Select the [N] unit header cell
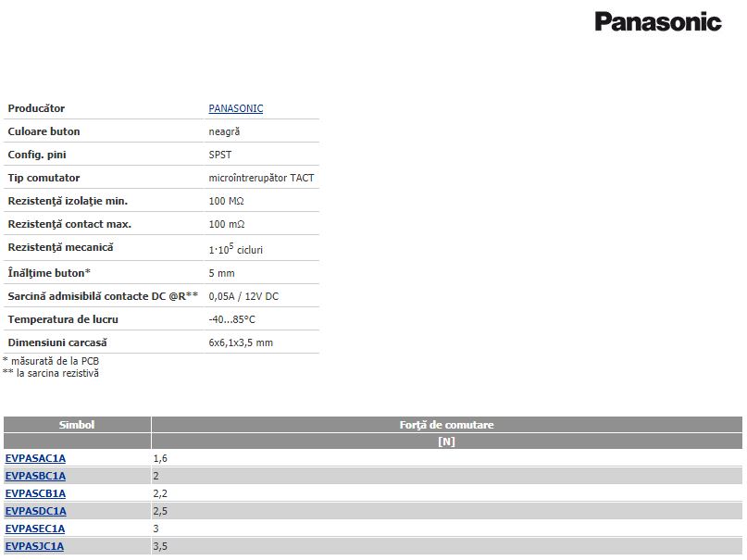Screen dimensions: 747x560 tap(446, 442)
